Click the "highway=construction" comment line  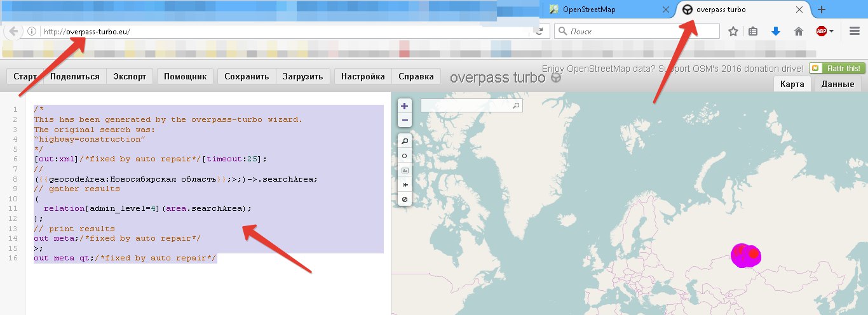click(x=90, y=139)
